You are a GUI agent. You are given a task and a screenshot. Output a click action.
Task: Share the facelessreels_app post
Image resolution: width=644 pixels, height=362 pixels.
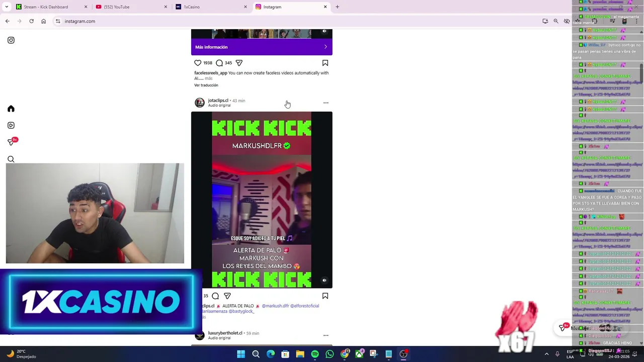coord(239,63)
